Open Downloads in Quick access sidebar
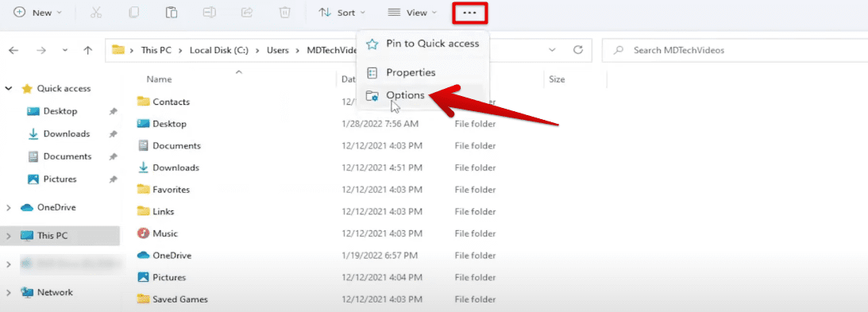868x312 pixels. 67,134
